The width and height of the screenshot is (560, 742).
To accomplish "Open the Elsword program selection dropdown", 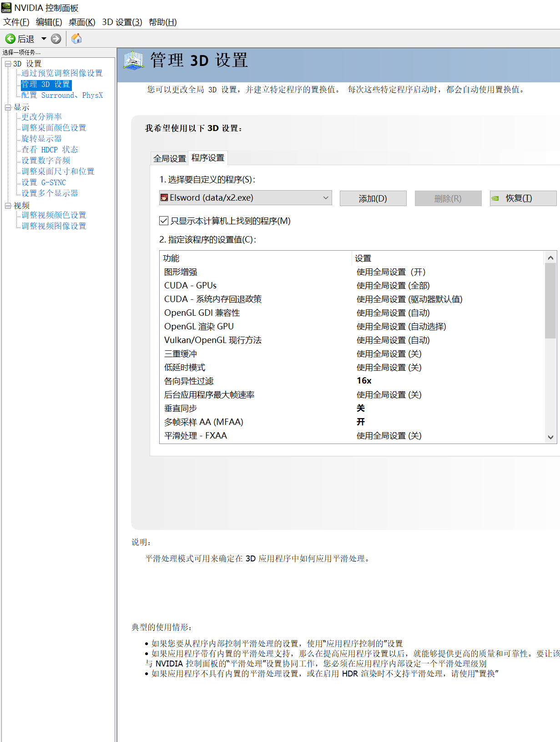I will 246,198.
